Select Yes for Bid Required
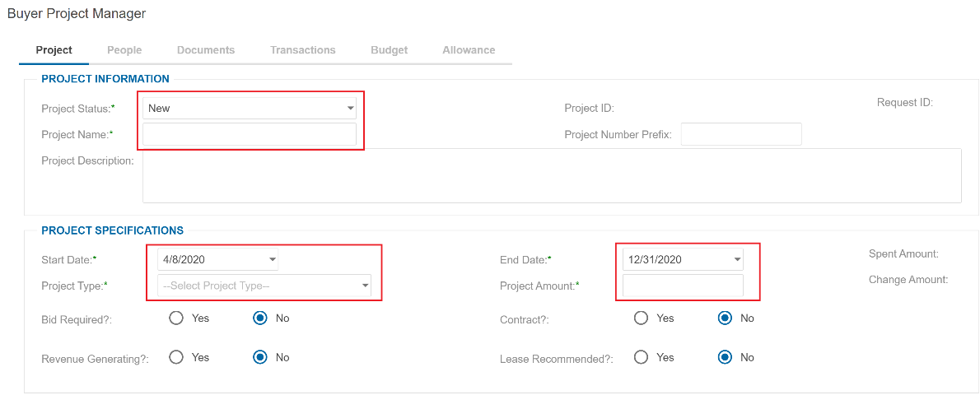 pyautogui.click(x=176, y=318)
